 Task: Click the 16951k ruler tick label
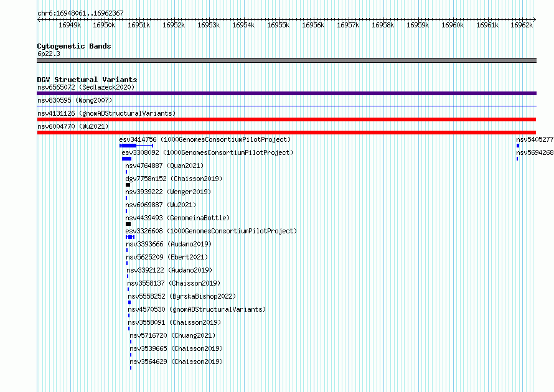139,25
